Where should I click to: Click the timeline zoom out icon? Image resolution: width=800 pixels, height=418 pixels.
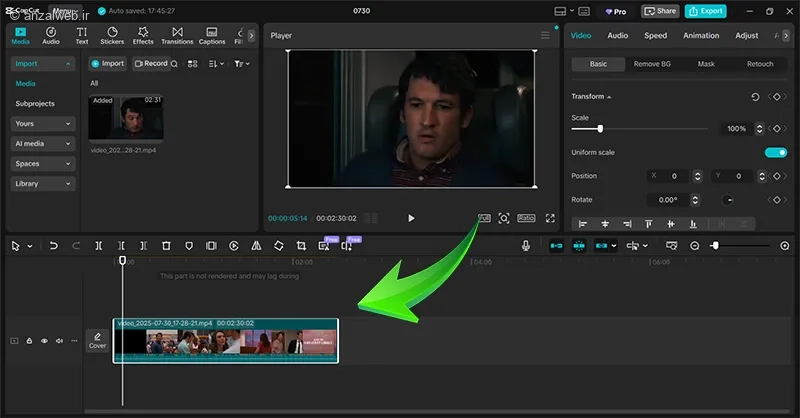click(x=696, y=245)
